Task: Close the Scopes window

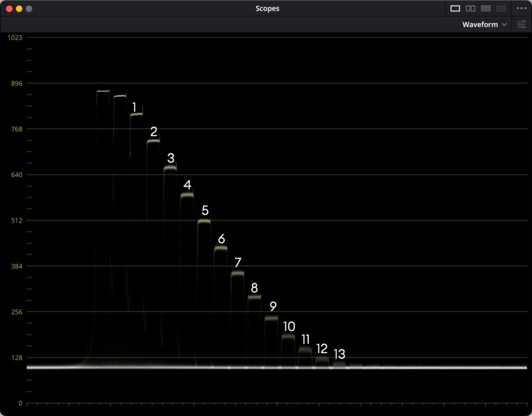Action: pos(9,9)
